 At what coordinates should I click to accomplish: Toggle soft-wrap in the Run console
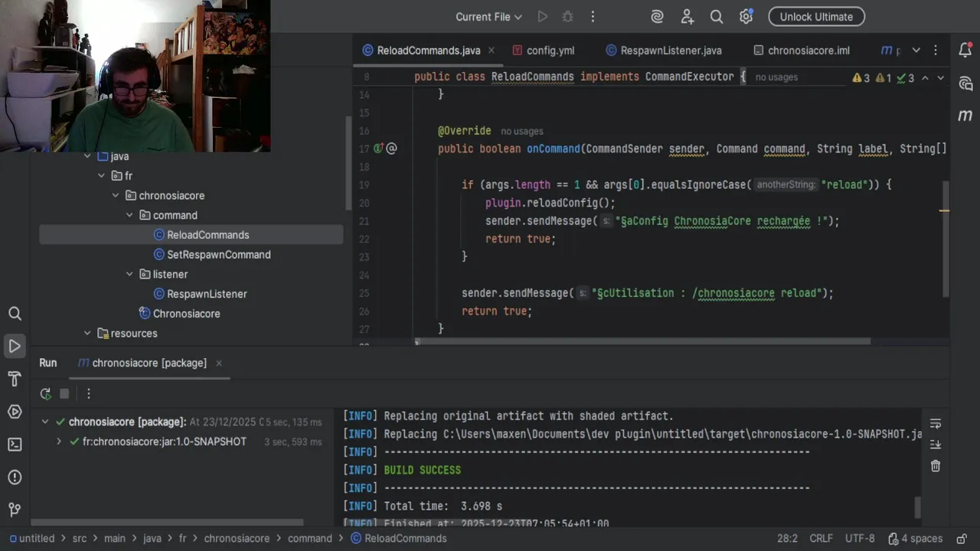(935, 424)
